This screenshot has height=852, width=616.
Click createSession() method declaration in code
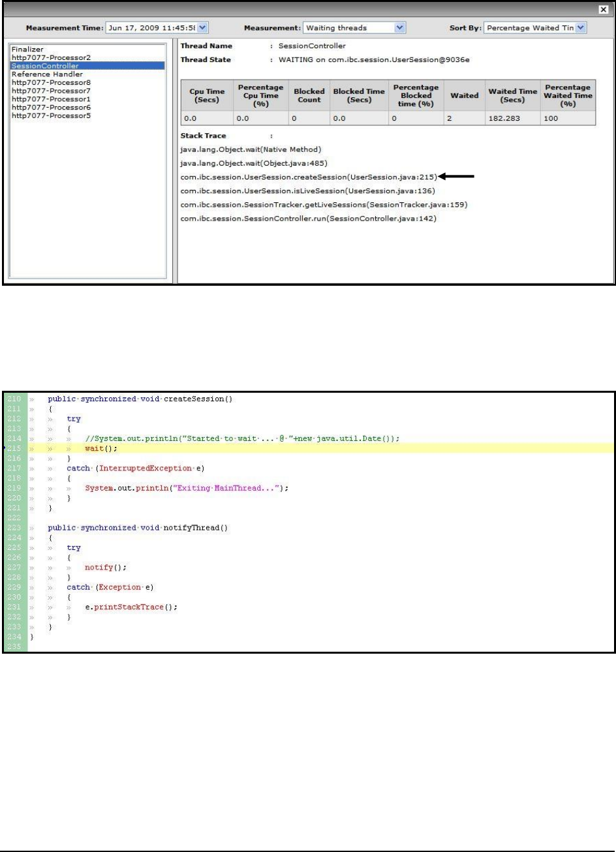pos(140,398)
